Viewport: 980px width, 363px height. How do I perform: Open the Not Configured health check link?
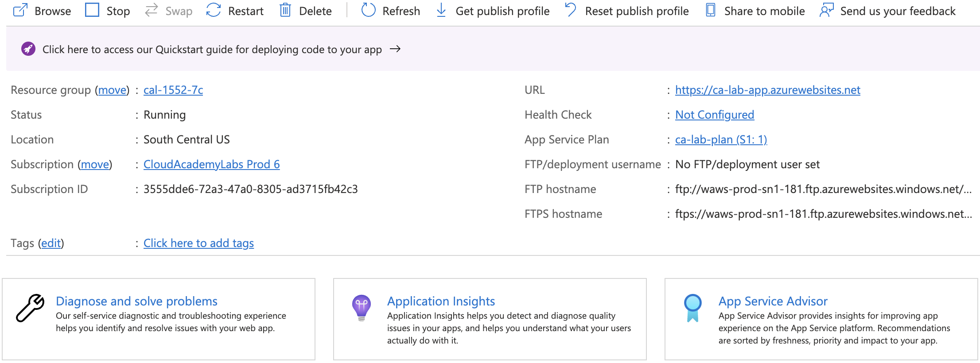click(715, 115)
